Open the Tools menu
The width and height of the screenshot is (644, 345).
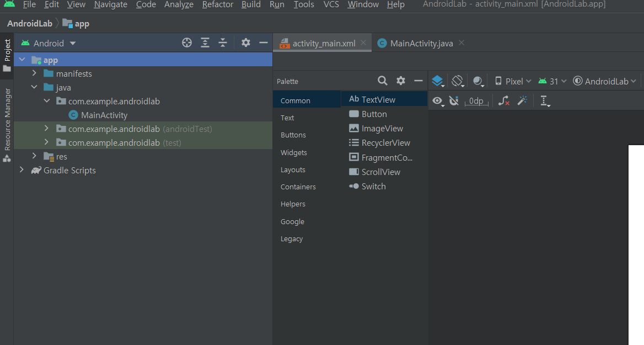pos(303,4)
